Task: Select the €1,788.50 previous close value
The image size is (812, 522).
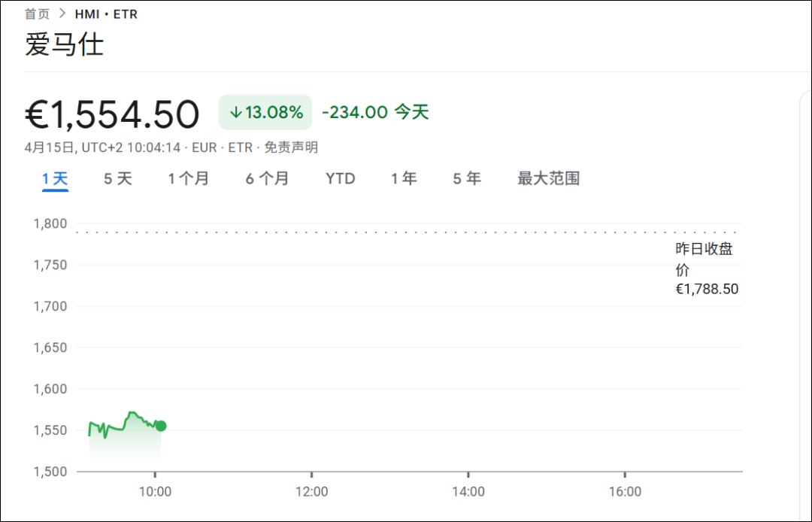Action: (x=707, y=288)
